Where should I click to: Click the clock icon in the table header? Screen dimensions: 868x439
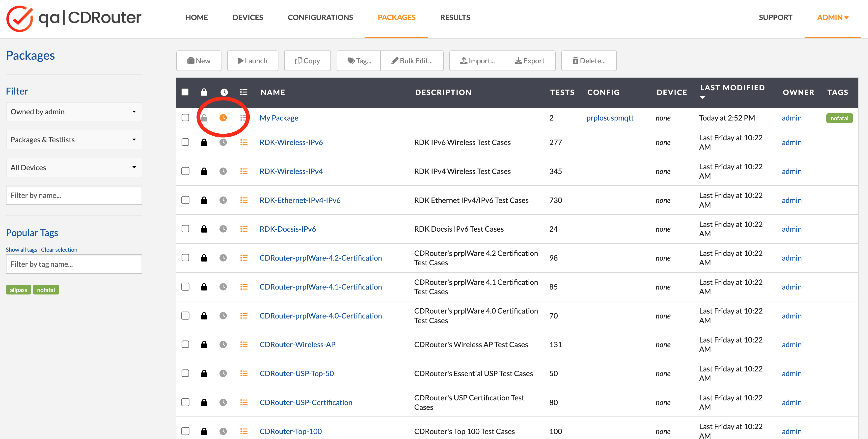224,92
